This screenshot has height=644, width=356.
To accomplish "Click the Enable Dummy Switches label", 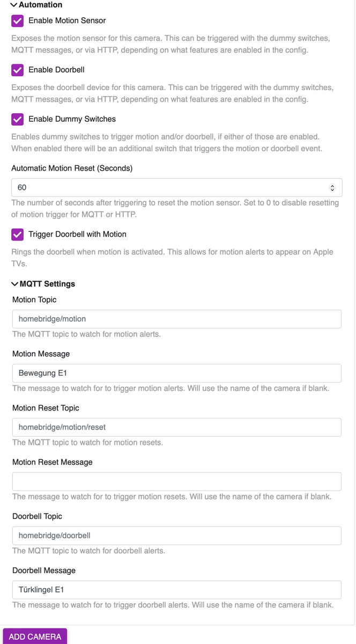I will pyautogui.click(x=72, y=119).
